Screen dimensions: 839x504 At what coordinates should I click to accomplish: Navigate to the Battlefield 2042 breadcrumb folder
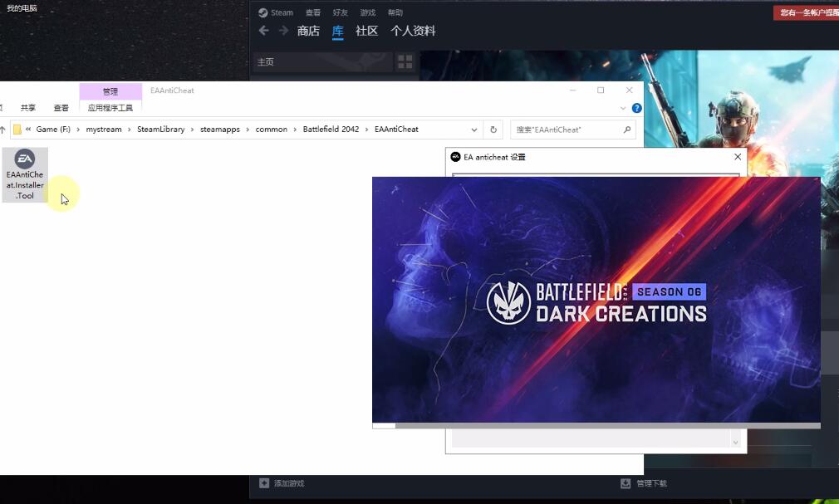click(x=331, y=130)
